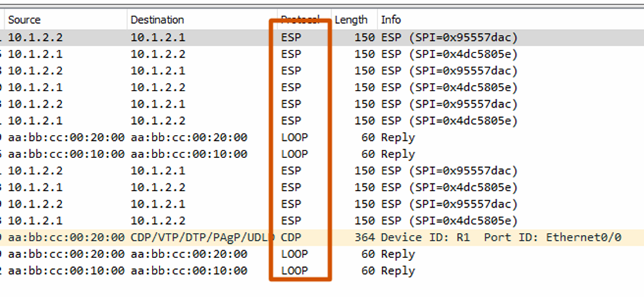Sort by the Protocol column header
Viewport: 644px width, 297px height.
pos(300,20)
